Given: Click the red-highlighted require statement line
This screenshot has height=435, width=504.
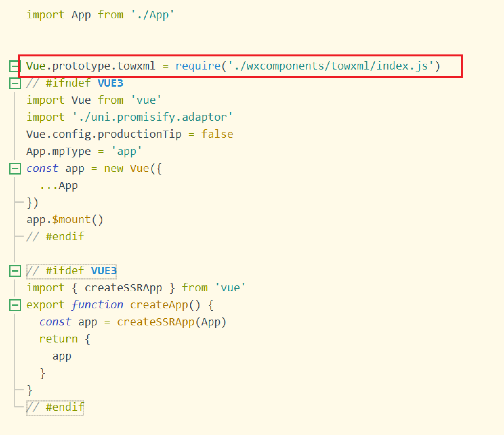Looking at the screenshot, I should click(230, 66).
